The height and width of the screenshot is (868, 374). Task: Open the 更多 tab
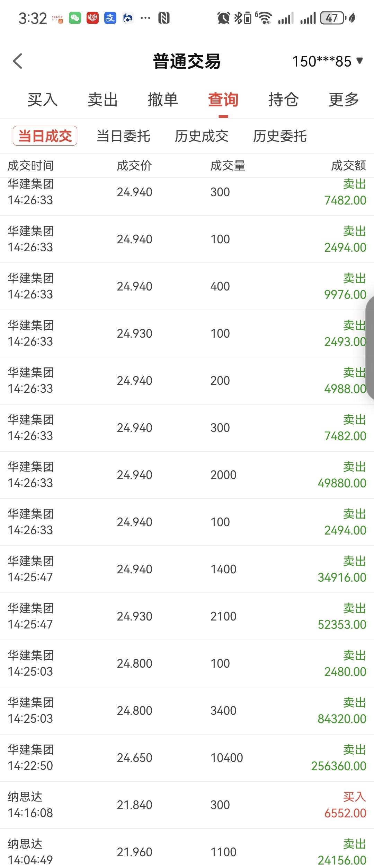[344, 100]
